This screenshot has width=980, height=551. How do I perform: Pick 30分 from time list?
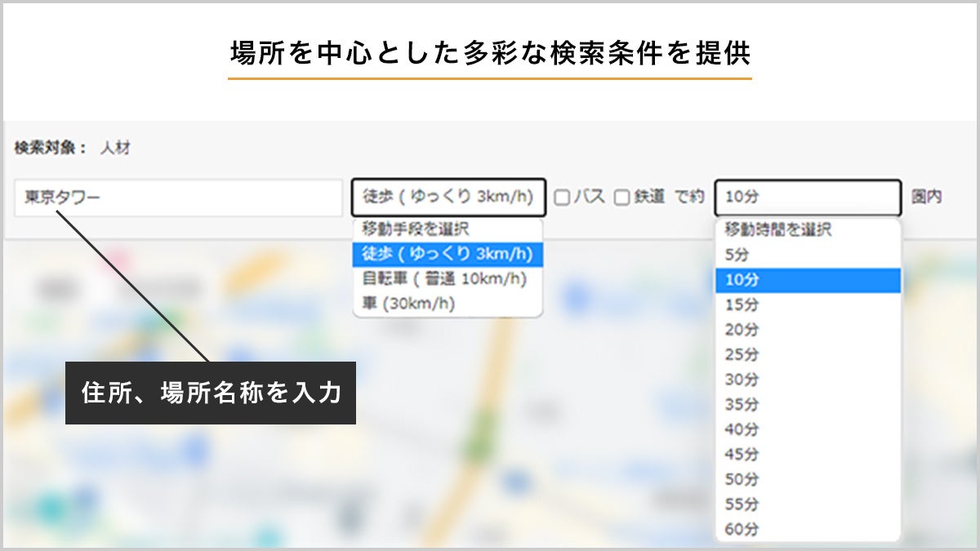coord(808,380)
